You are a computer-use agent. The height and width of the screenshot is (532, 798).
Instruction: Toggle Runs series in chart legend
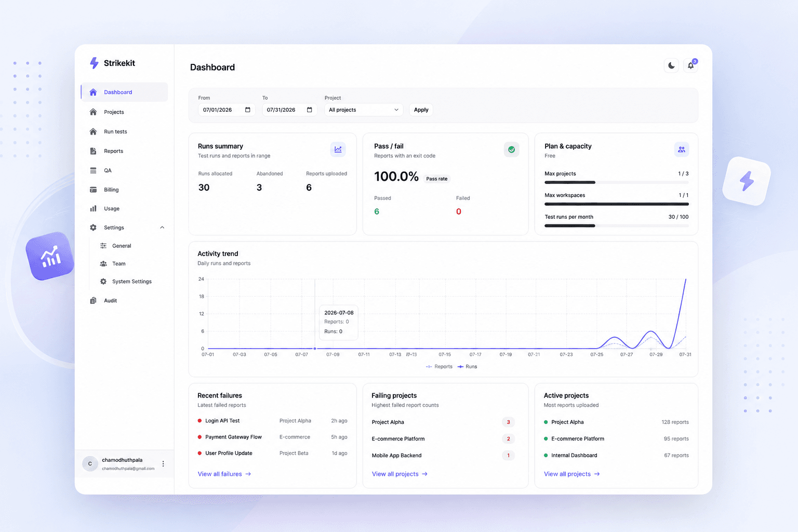click(x=467, y=366)
